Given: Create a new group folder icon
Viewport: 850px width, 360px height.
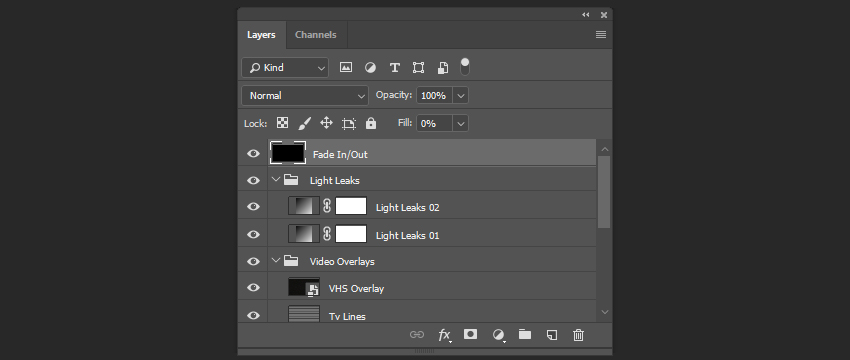Looking at the screenshot, I should click(x=525, y=334).
